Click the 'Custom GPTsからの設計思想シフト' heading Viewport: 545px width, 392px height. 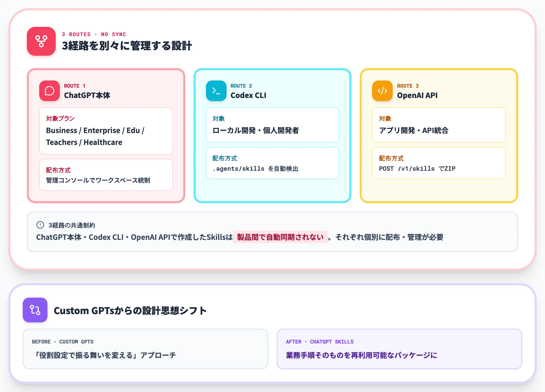(x=130, y=311)
